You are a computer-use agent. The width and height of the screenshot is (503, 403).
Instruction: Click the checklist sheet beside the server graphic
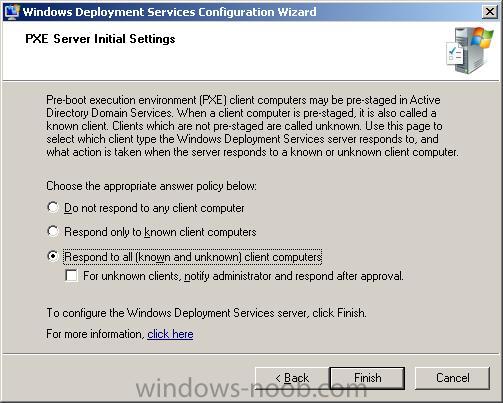click(x=455, y=54)
